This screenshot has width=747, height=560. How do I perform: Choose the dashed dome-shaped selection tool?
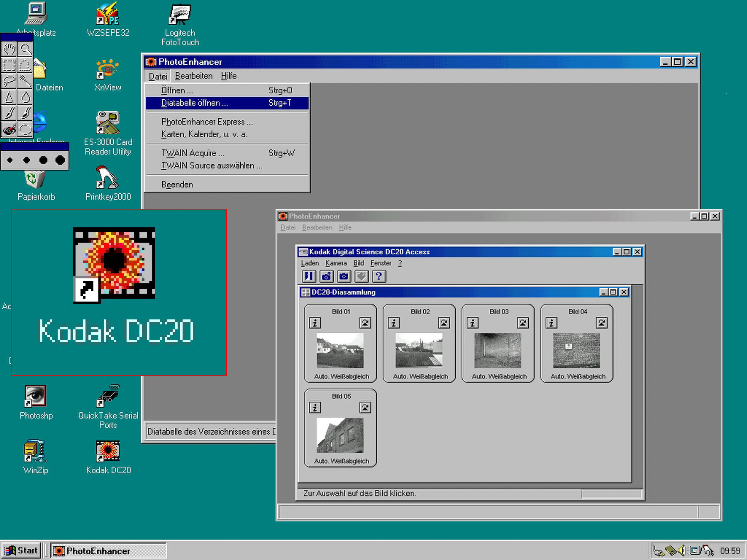tap(25, 65)
